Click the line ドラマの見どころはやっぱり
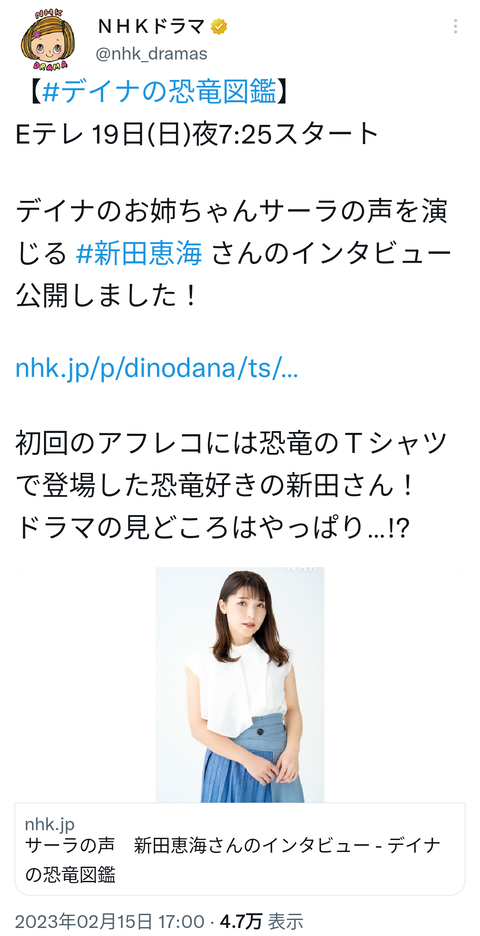The width and height of the screenshot is (480, 936). point(212,531)
